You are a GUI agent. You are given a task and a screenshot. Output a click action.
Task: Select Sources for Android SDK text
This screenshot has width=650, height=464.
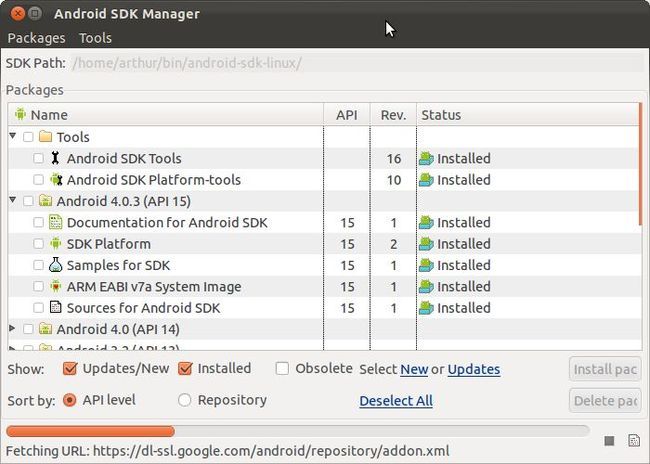[143, 308]
